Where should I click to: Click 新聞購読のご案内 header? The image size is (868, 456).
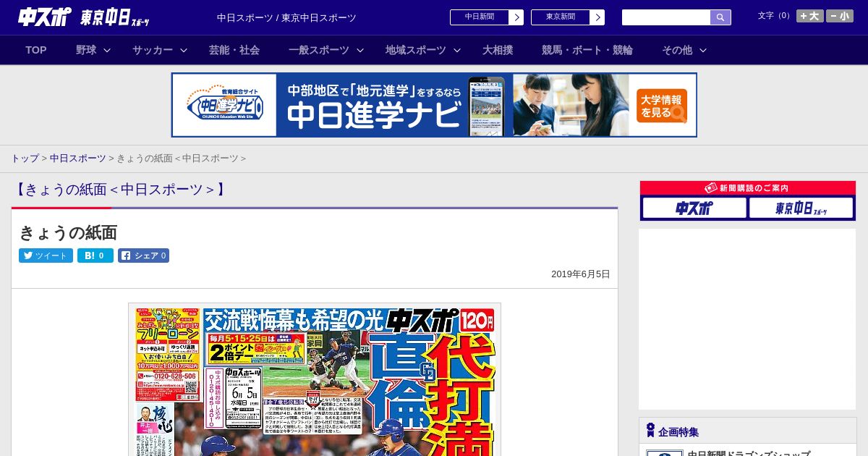point(747,188)
